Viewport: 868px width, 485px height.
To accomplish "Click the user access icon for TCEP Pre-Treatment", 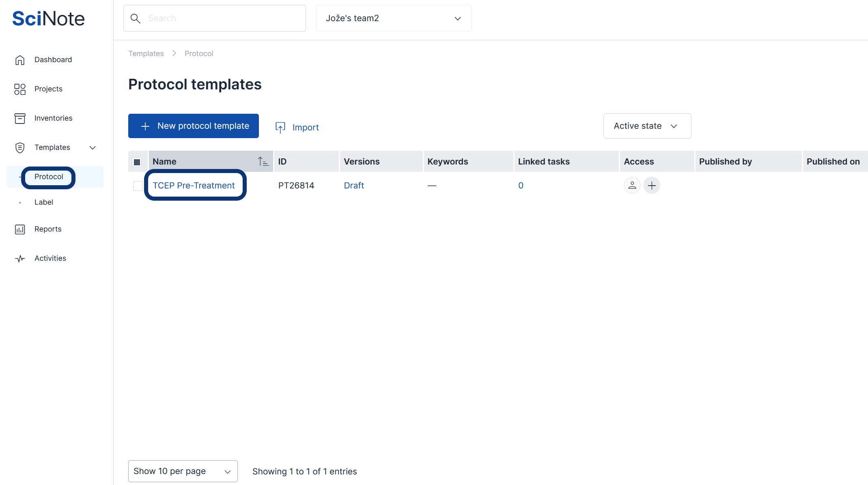I will tap(632, 186).
